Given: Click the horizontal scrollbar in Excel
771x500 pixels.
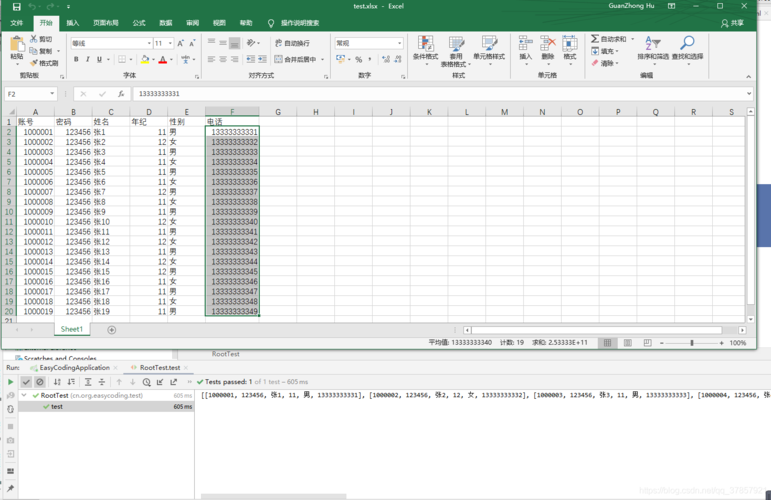Looking at the screenshot, I should pos(596,330).
